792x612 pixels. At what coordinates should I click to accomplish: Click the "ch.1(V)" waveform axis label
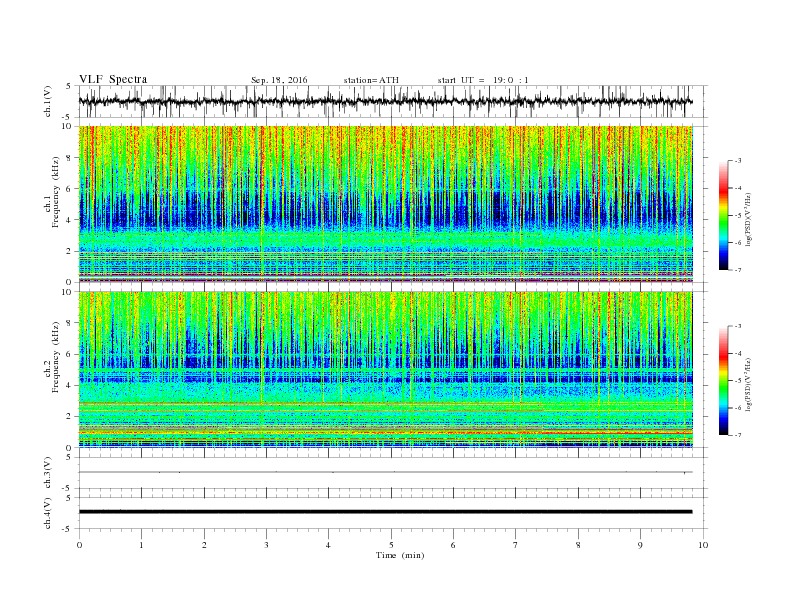[x=48, y=101]
